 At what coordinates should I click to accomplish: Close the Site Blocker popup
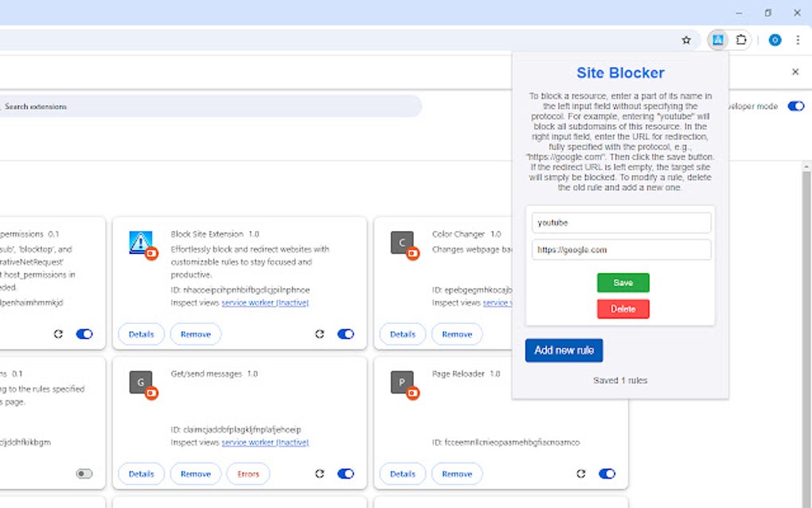794,72
